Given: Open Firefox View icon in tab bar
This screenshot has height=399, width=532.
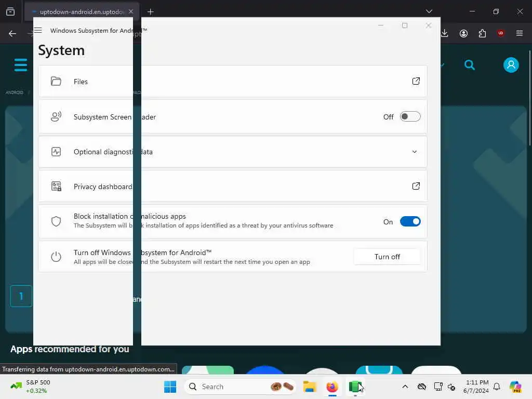Looking at the screenshot, I should coord(10,11).
